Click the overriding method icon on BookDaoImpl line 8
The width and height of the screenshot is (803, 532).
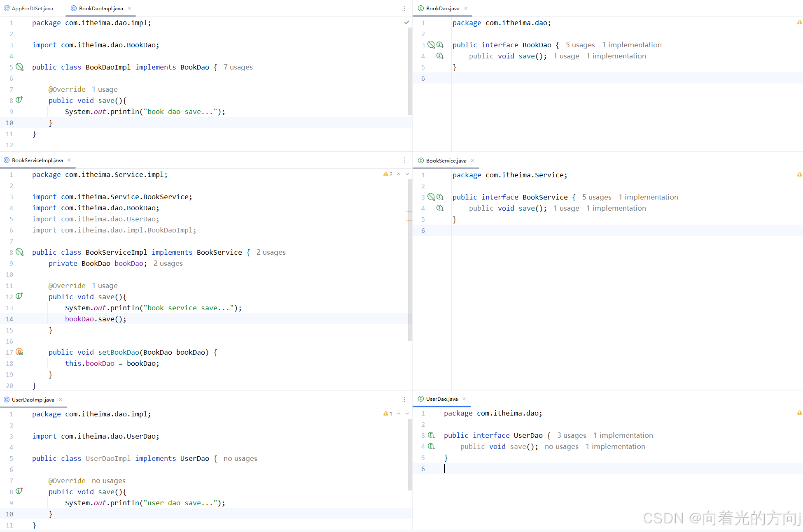19,100
